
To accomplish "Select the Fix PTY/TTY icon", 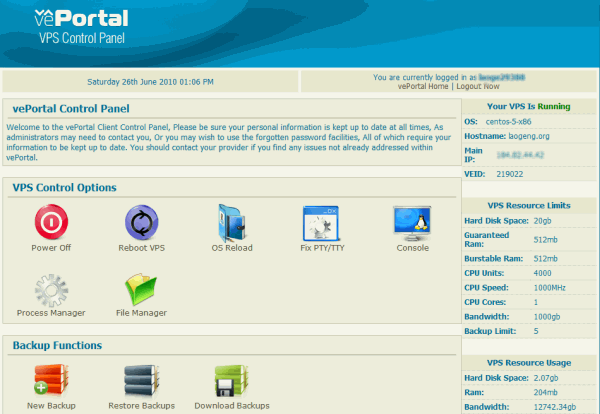I will click(321, 224).
